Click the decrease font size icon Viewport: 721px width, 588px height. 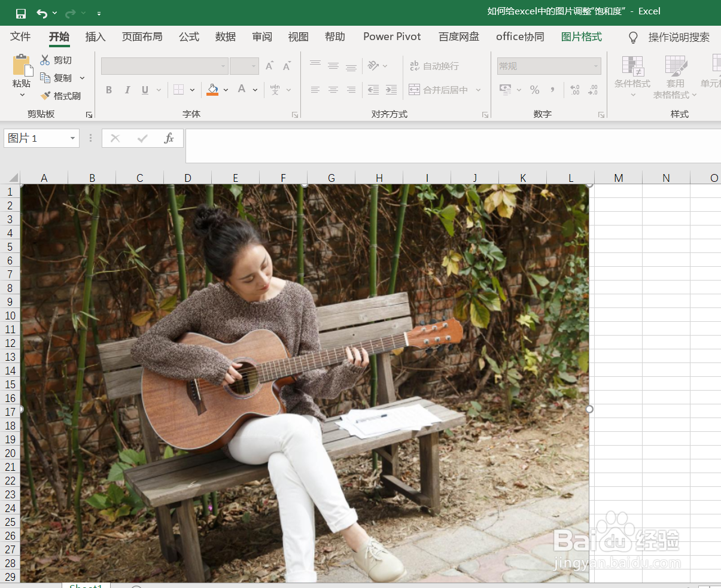pos(287,66)
